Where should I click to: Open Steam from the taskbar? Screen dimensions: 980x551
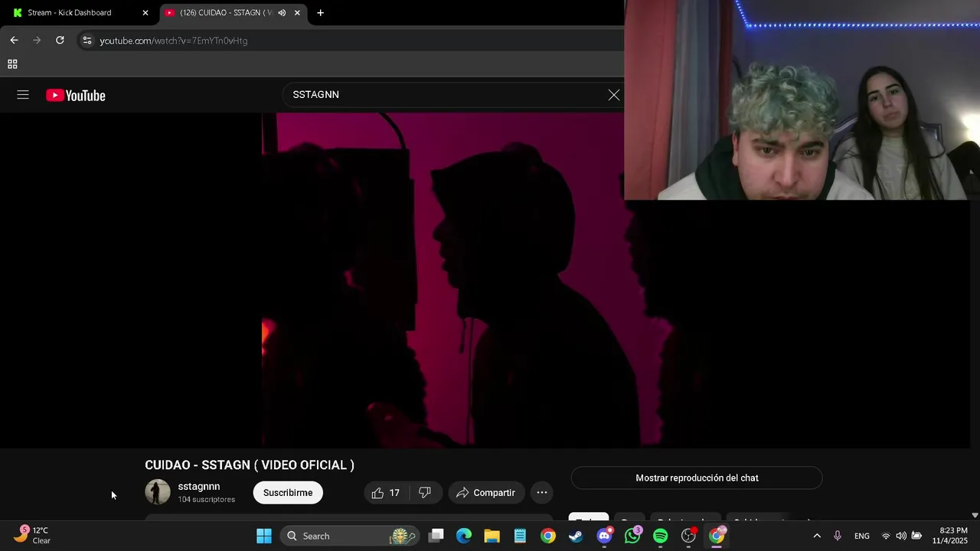(576, 536)
